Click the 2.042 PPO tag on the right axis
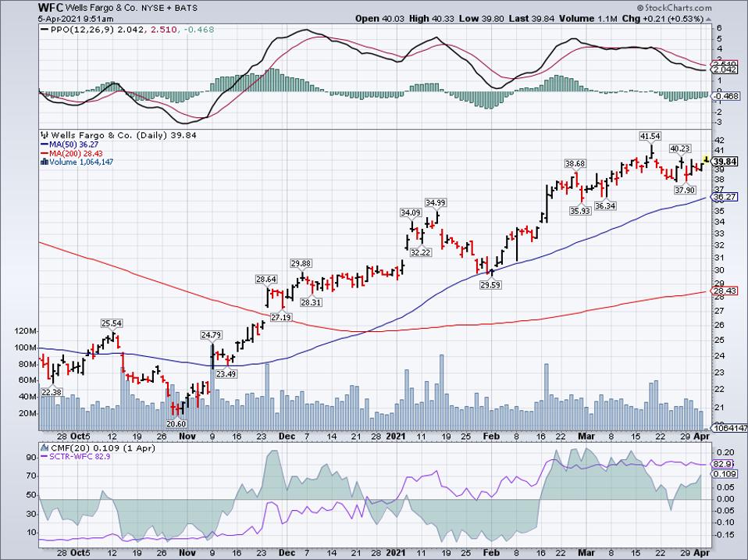This screenshot has height=560, width=748. click(725, 70)
